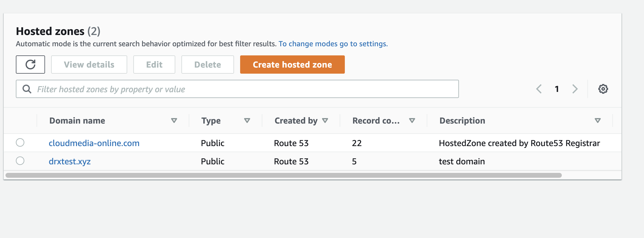The width and height of the screenshot is (644, 238).
Task: Open the cloudmedia-online.com hosted zone link
Action: pos(94,143)
